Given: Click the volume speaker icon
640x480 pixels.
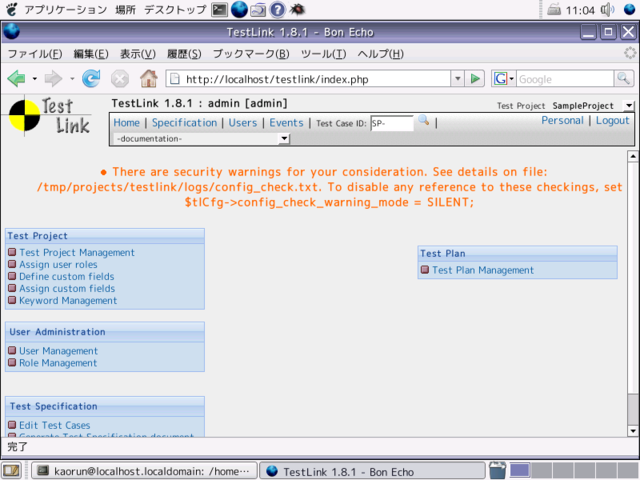Looking at the screenshot, I should [x=607, y=9].
